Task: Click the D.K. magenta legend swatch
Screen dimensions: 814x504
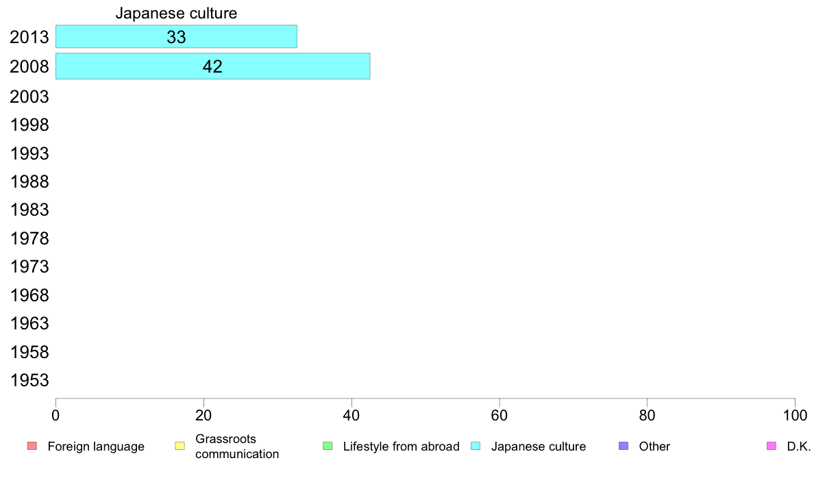Action: point(772,446)
